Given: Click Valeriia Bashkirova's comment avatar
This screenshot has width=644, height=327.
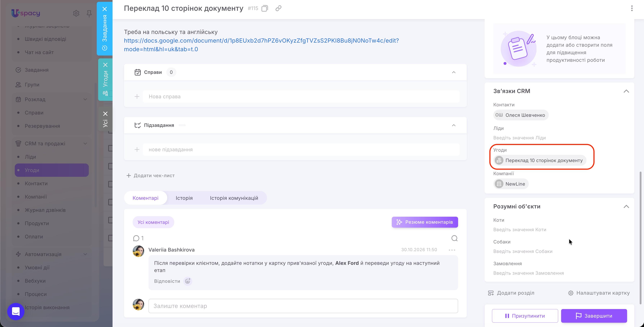Looking at the screenshot, I should (x=138, y=251).
